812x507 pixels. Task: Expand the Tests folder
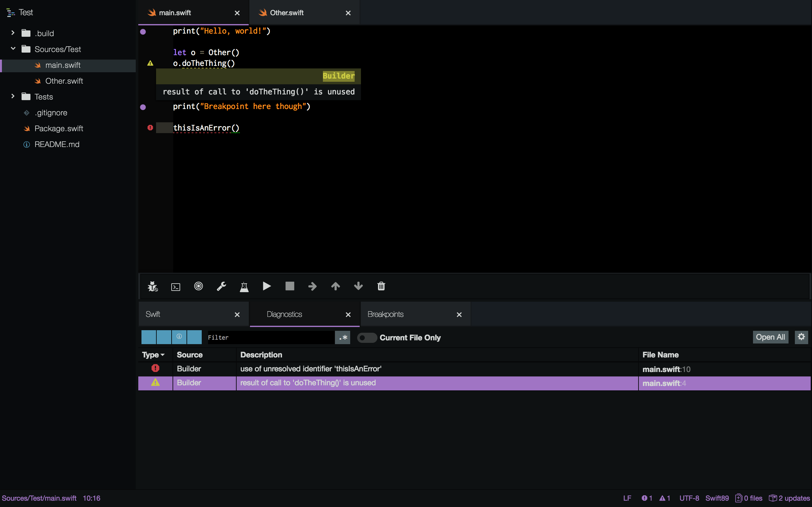(x=13, y=97)
